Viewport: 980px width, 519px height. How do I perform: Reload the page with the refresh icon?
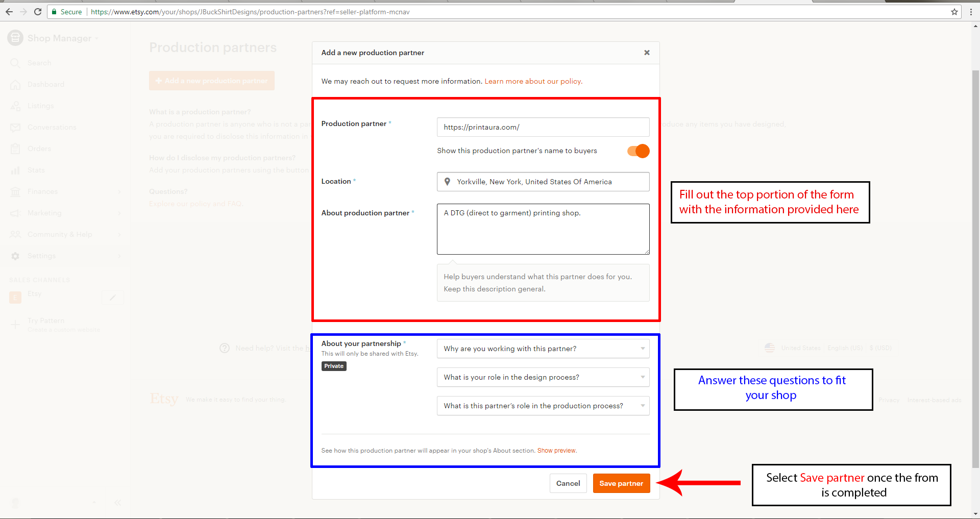38,12
